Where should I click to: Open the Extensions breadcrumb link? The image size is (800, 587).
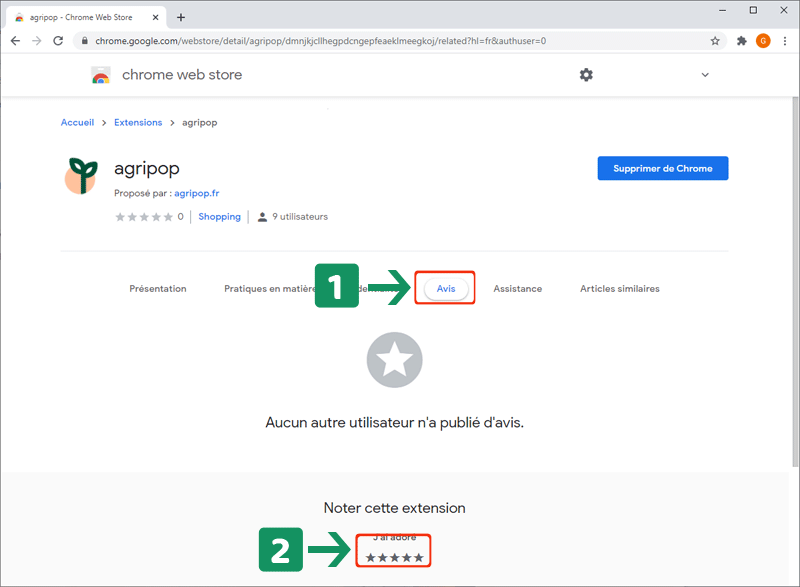138,122
